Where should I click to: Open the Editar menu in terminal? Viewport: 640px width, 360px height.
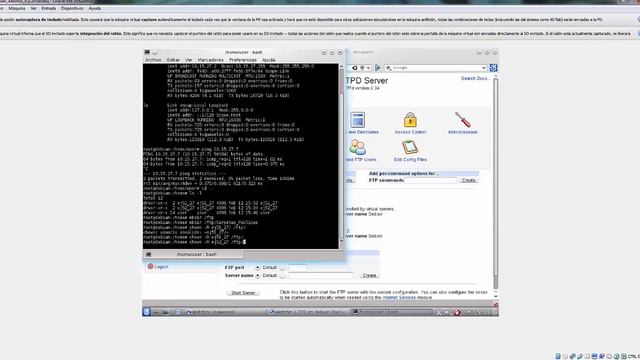(x=173, y=60)
